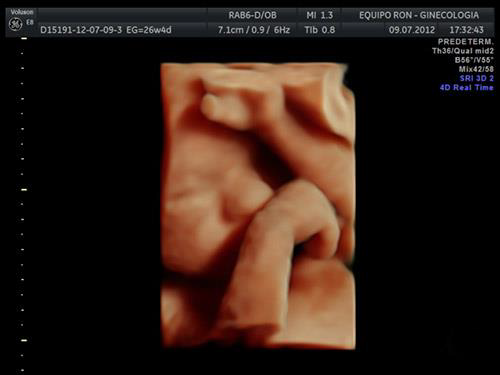
Task: Click the 7.1cm / 0.9 / 6Hz depth readout
Action: point(254,30)
